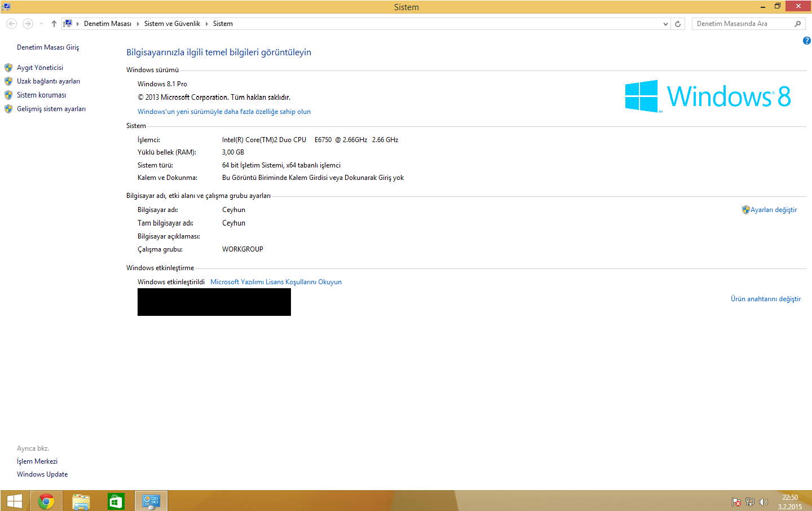Expand the address bar history dropdown
Viewport: 812px width, 511px height.
[665, 24]
